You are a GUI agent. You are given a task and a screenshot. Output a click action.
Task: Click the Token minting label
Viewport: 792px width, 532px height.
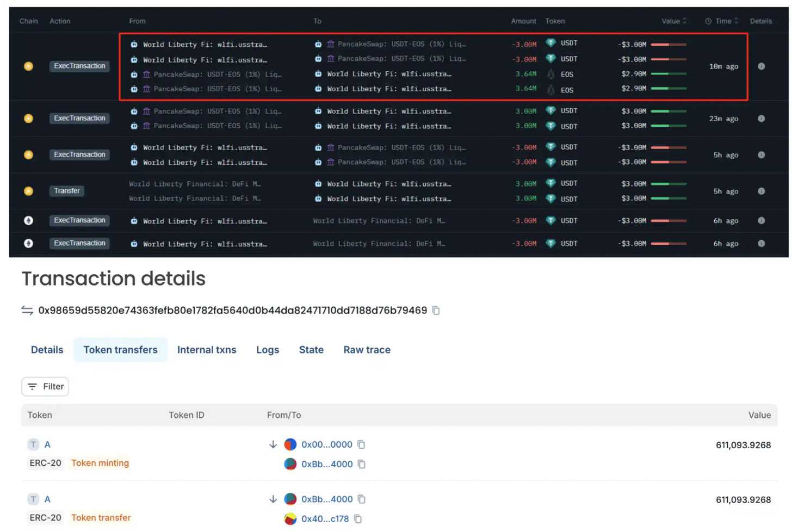100,463
